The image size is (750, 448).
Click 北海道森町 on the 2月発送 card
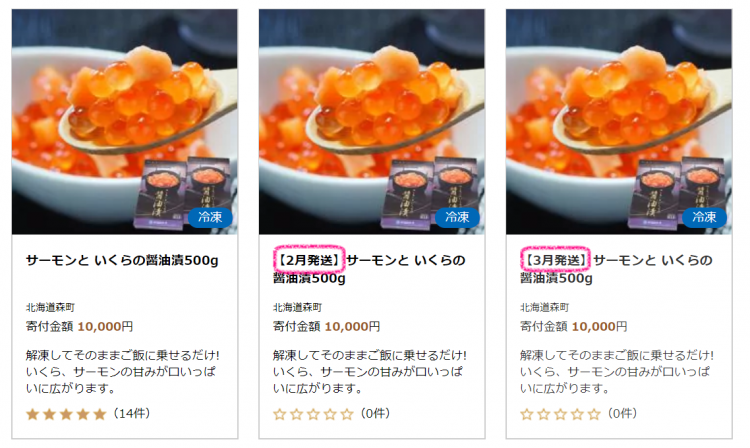tap(298, 307)
